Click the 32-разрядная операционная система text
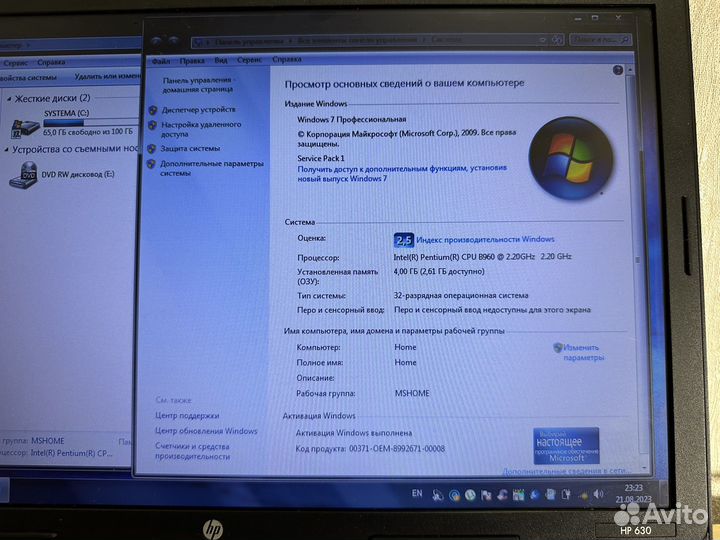The image size is (720, 540). click(x=461, y=296)
